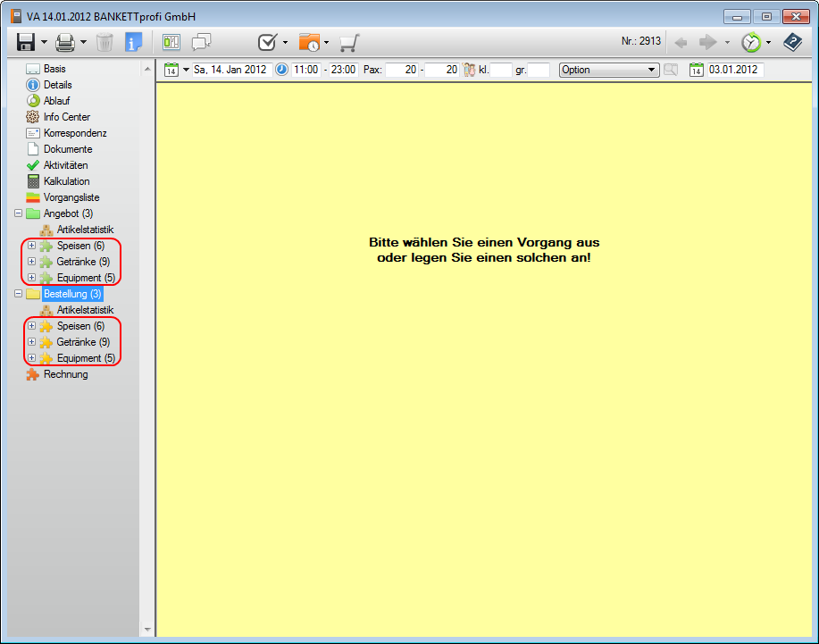Image resolution: width=819 pixels, height=644 pixels.
Task: Open Korrespondenz in the navigation tree
Action: 75,133
